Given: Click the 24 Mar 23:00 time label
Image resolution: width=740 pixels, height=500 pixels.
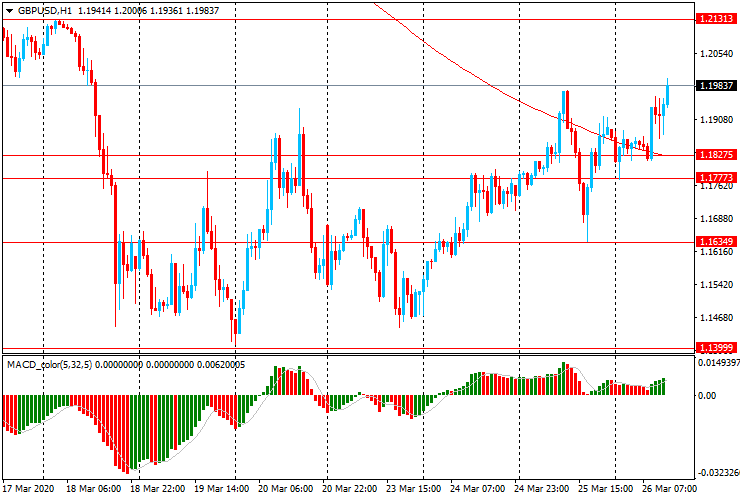Looking at the screenshot, I should click(x=542, y=488).
